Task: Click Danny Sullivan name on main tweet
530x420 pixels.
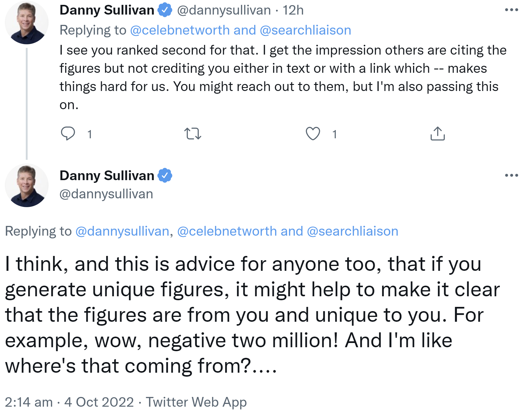Action: click(107, 176)
